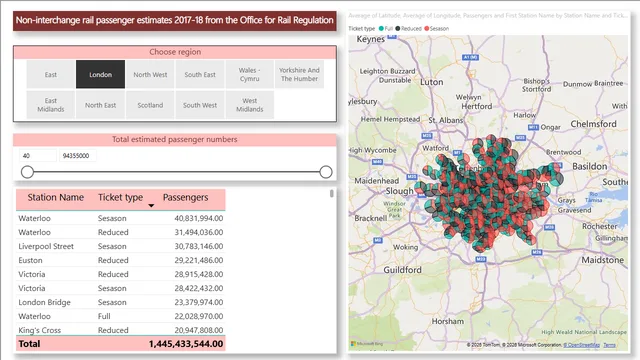Screen dimensions: 640x360
Task: Grab the left passenger slider handle
Action: [27, 172]
